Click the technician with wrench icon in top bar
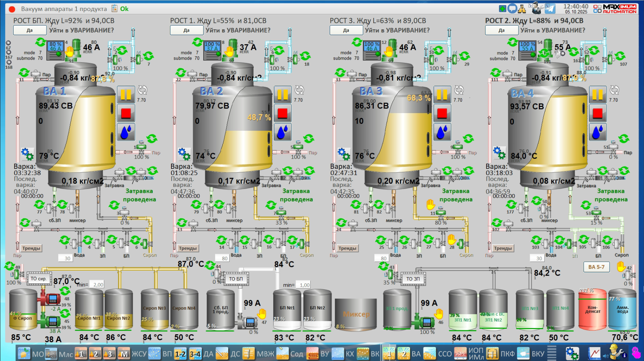The image size is (644, 361). [537, 8]
